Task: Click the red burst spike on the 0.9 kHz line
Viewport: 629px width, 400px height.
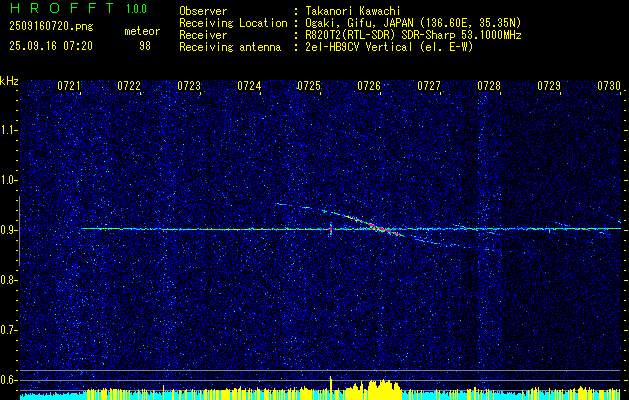Action: pos(331,230)
